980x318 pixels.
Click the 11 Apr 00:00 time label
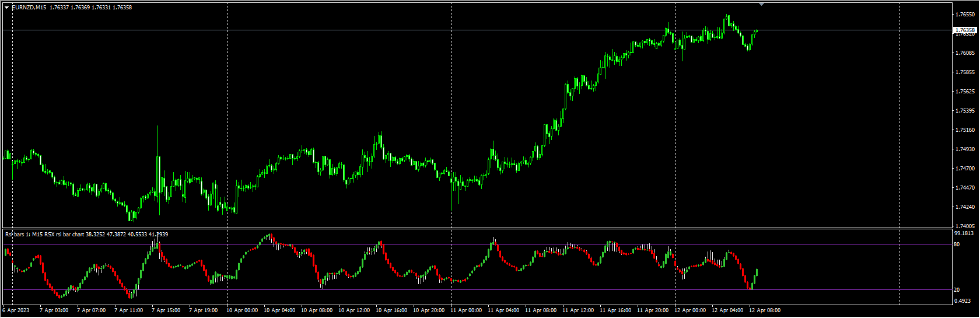466,310
